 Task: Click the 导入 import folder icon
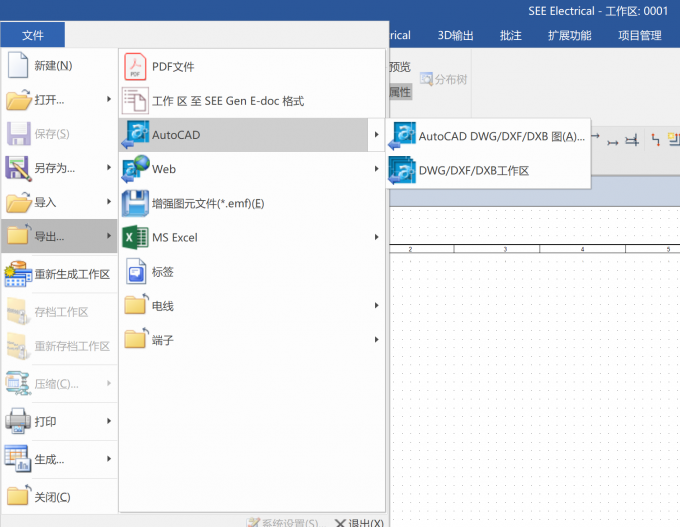pos(19,202)
